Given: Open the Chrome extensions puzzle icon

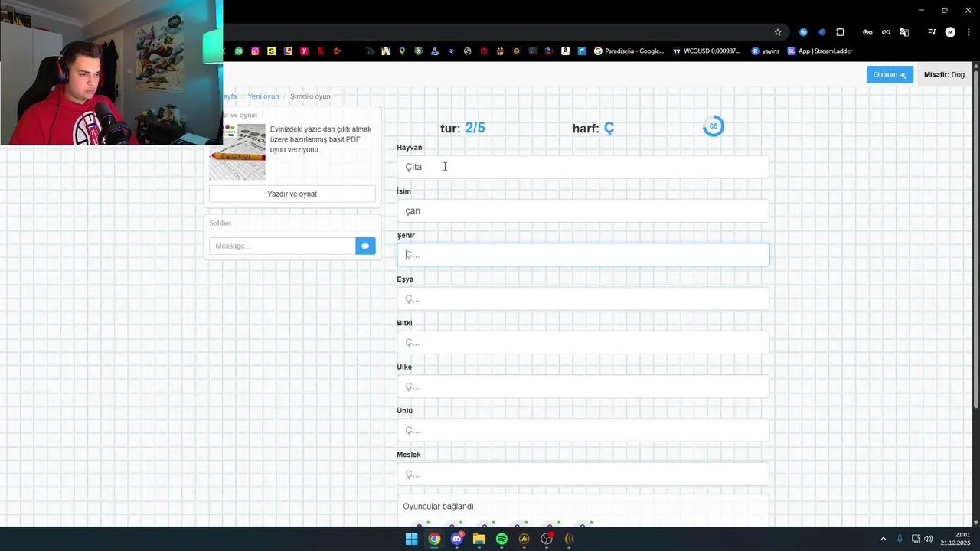Looking at the screenshot, I should [841, 32].
